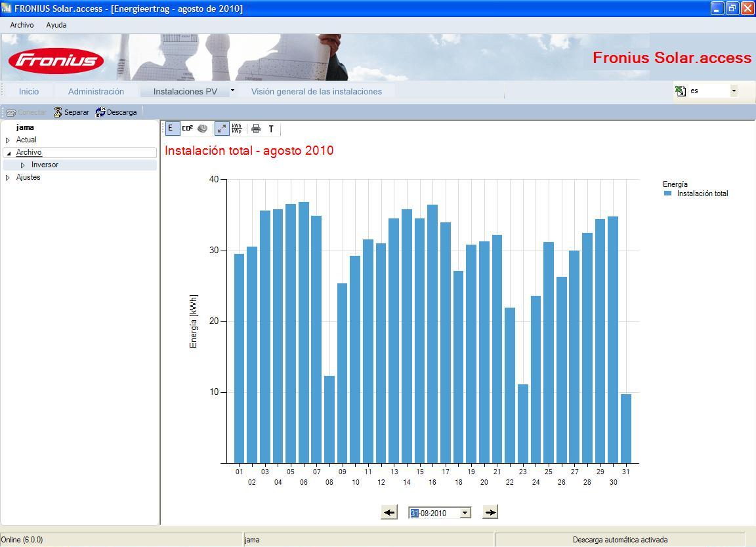Screen dimensions: 756x547
Task: Click the bar for day 08
Action: tap(329, 419)
